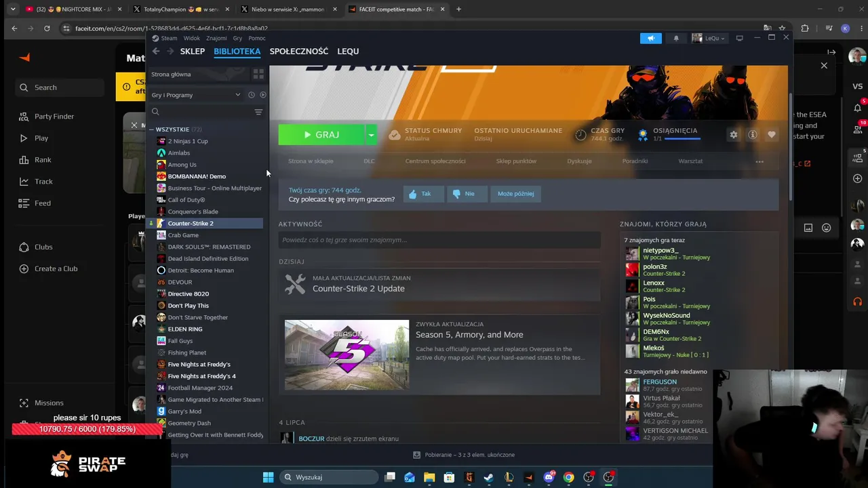Open Counter-Strike 2 settings gear
This screenshot has width=868, height=488.
734,135
